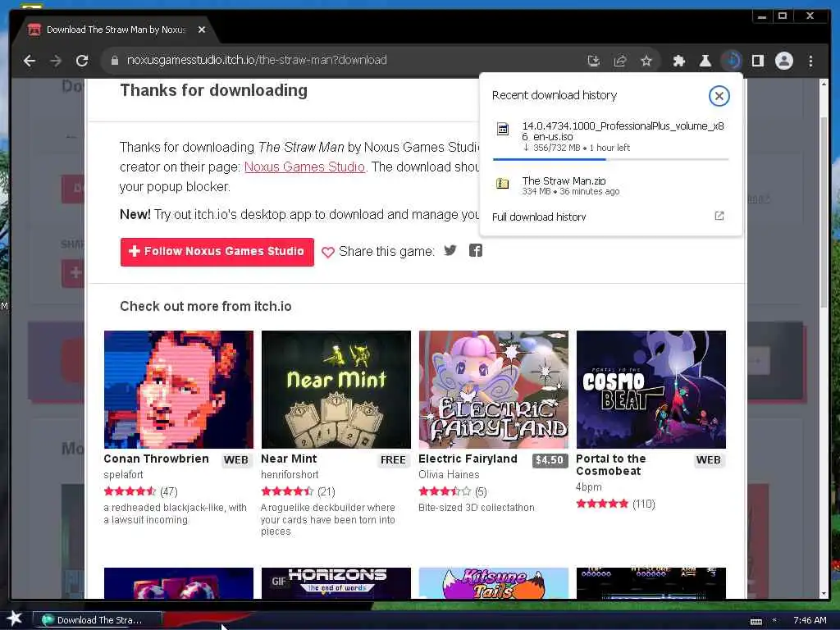
Task: Click the FREE tag on Near Mint
Action: tap(393, 460)
